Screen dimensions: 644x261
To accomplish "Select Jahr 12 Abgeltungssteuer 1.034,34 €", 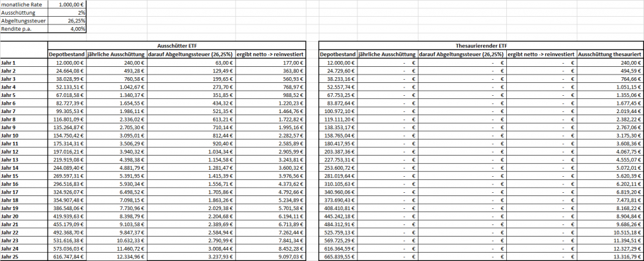I will coord(191,152).
